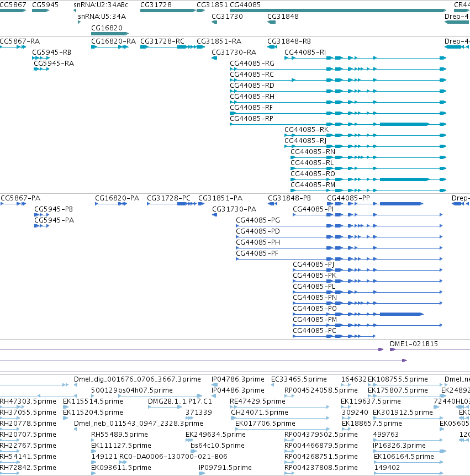Select protein CG44085-PI

coord(313,209)
